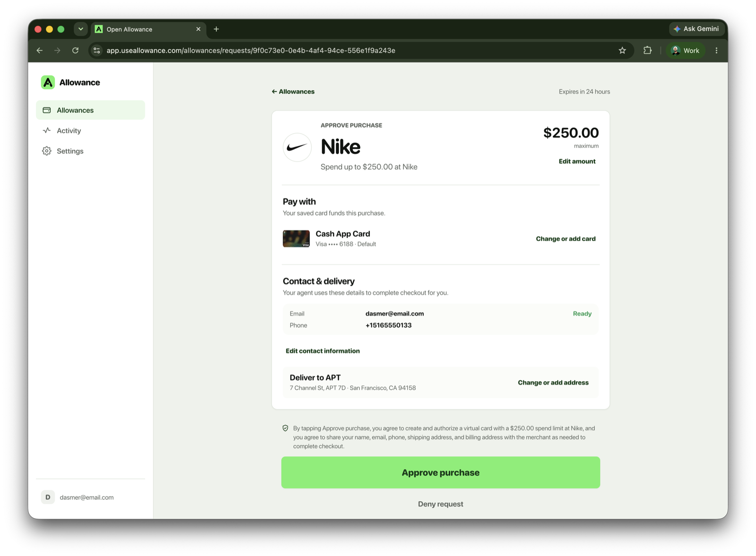
Task: Open the Settings sidebar item
Action: [x=90, y=151]
